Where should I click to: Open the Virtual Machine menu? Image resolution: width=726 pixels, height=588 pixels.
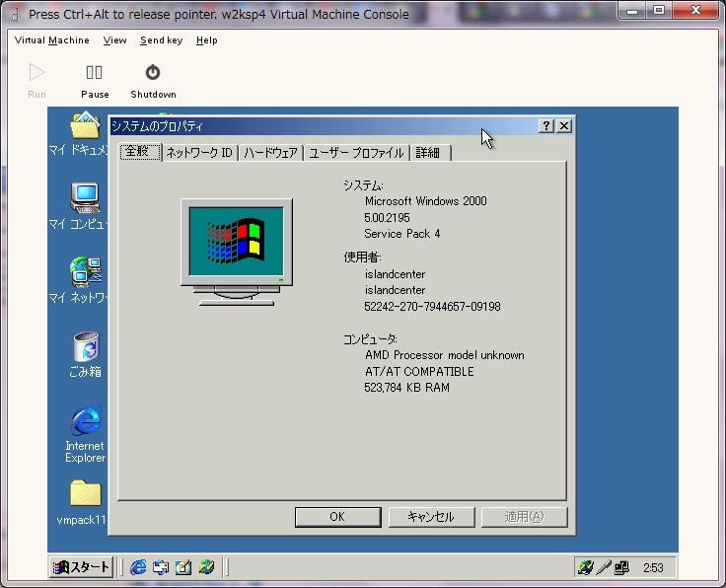[x=52, y=40]
